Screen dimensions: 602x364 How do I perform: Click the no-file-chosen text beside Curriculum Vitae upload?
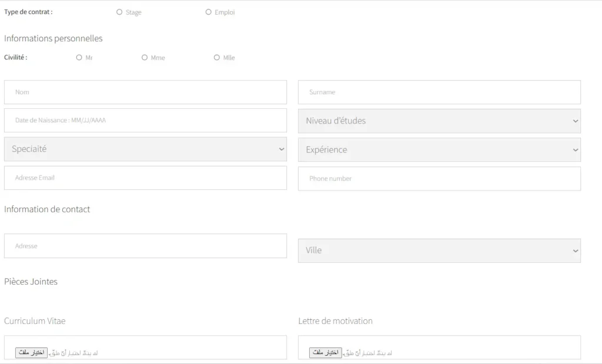(74, 353)
